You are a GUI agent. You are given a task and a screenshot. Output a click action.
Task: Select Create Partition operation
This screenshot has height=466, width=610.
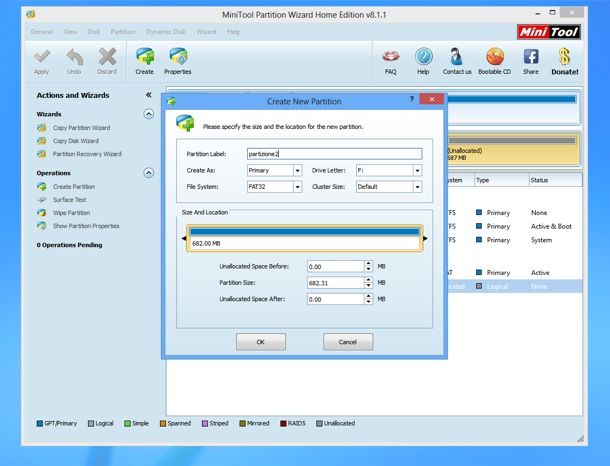tap(74, 187)
